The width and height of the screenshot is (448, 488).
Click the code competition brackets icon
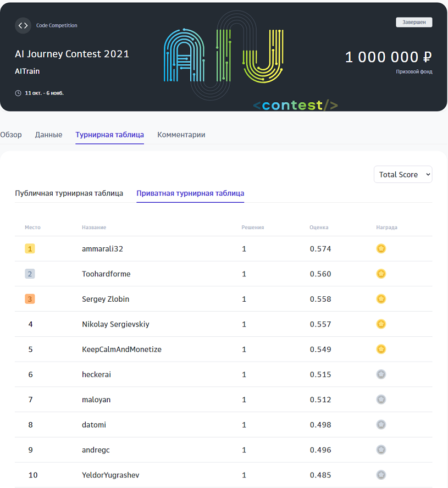pyautogui.click(x=23, y=25)
